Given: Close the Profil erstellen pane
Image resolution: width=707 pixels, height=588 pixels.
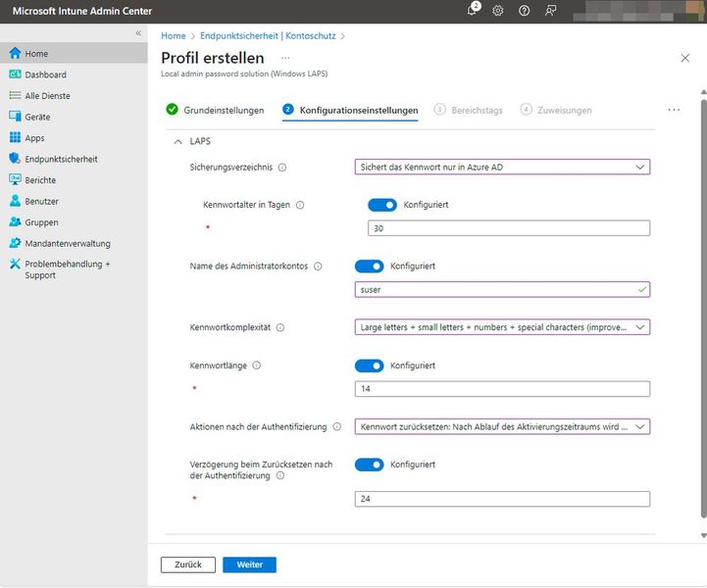Looking at the screenshot, I should [684, 58].
